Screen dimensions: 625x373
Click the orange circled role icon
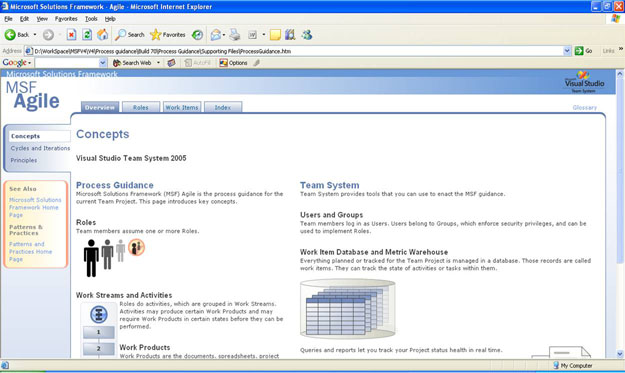click(x=136, y=247)
